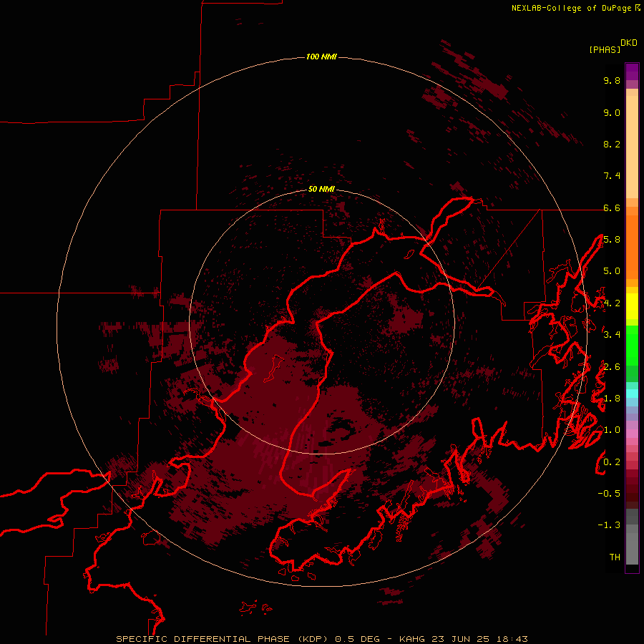
Task: Click the 5.0 scale value
Action: (612, 271)
